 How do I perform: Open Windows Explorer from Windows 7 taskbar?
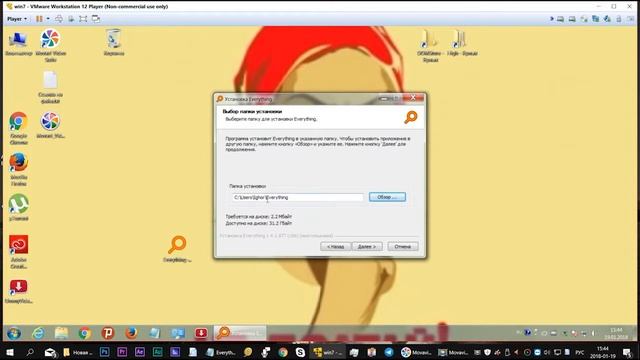click(61, 333)
